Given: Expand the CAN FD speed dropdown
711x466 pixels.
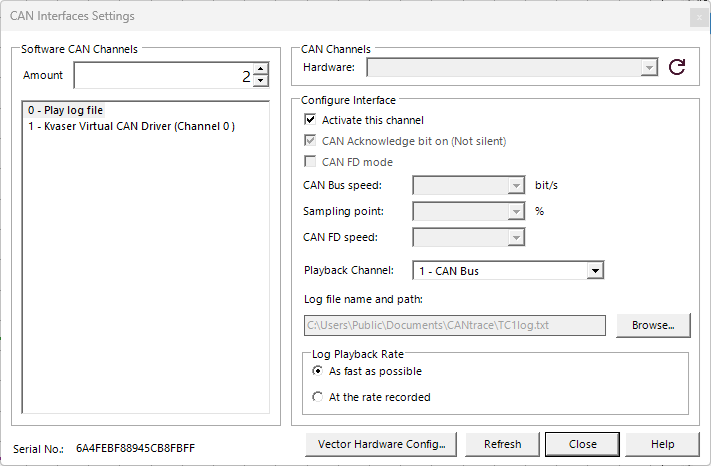Looking at the screenshot, I should [x=516, y=237].
